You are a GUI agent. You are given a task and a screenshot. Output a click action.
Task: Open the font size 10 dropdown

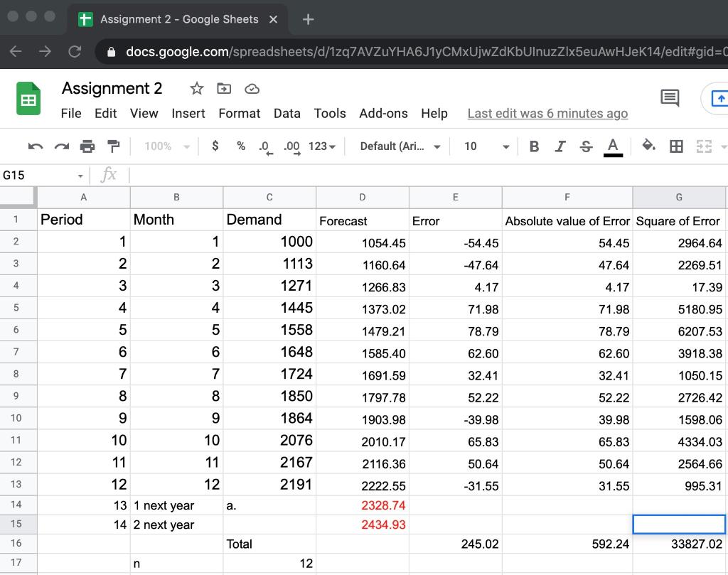coord(486,146)
